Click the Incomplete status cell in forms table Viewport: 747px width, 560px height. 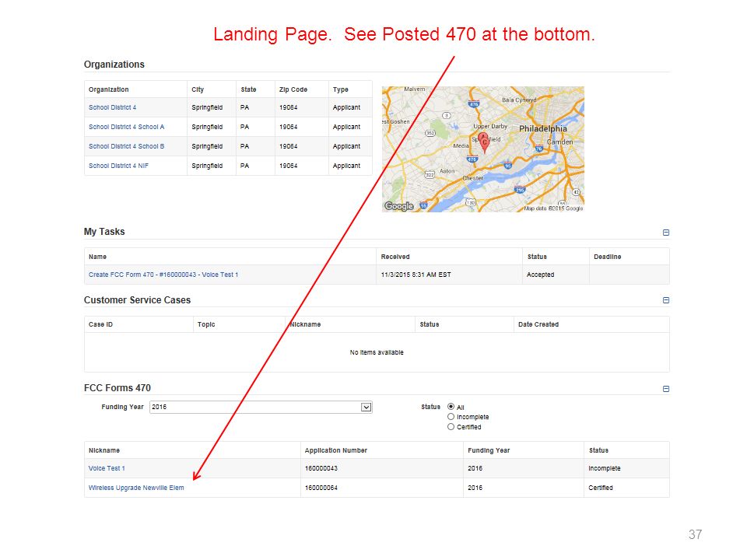604,468
